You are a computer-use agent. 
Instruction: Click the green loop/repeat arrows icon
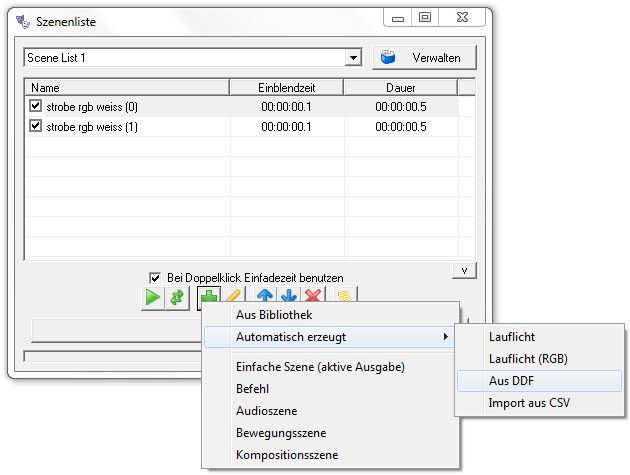coord(177,297)
